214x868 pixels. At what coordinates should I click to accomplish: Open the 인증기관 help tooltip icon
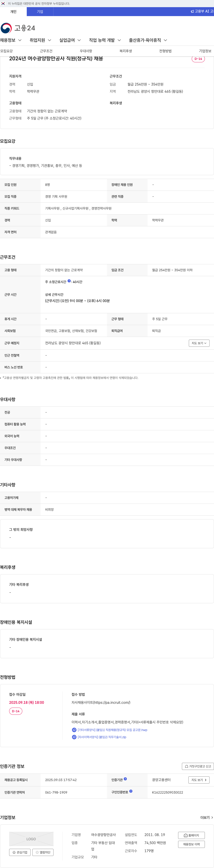[125, 779]
